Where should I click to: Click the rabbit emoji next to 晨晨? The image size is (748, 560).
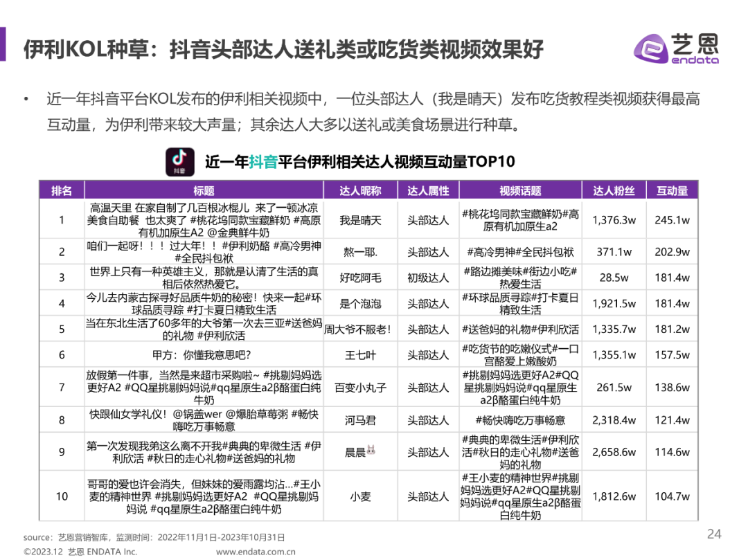[x=371, y=450]
